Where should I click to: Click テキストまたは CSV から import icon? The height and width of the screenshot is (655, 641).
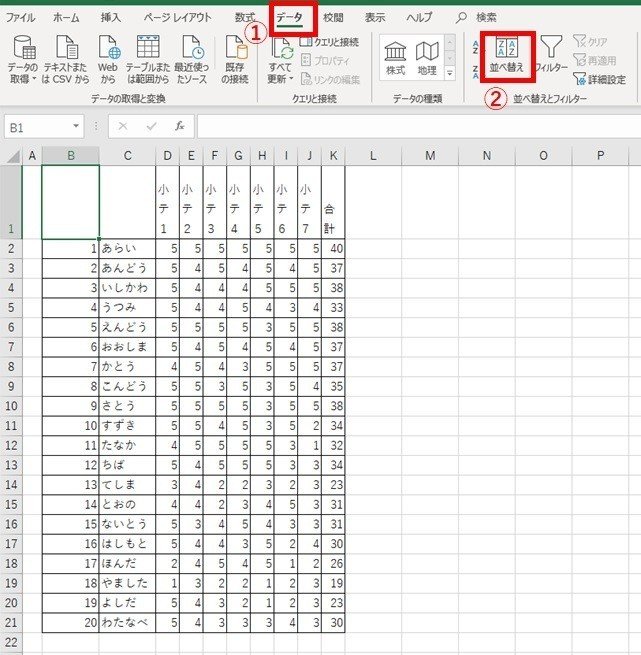tap(66, 58)
